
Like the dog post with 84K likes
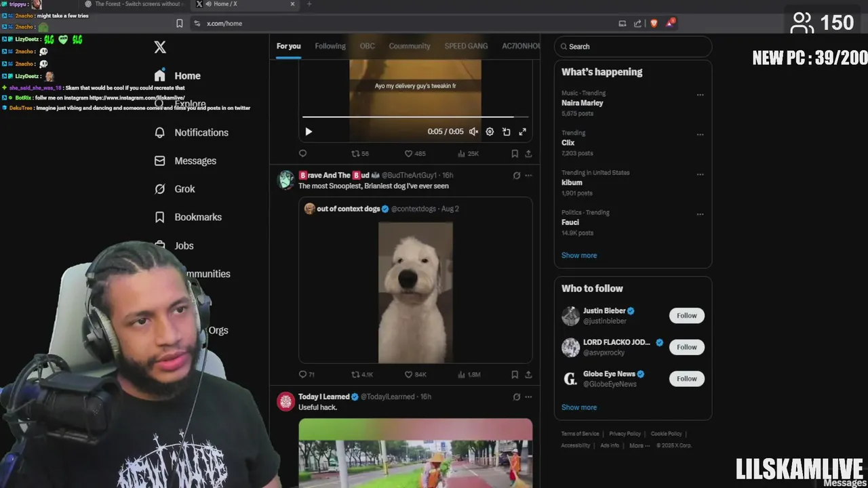(415, 374)
